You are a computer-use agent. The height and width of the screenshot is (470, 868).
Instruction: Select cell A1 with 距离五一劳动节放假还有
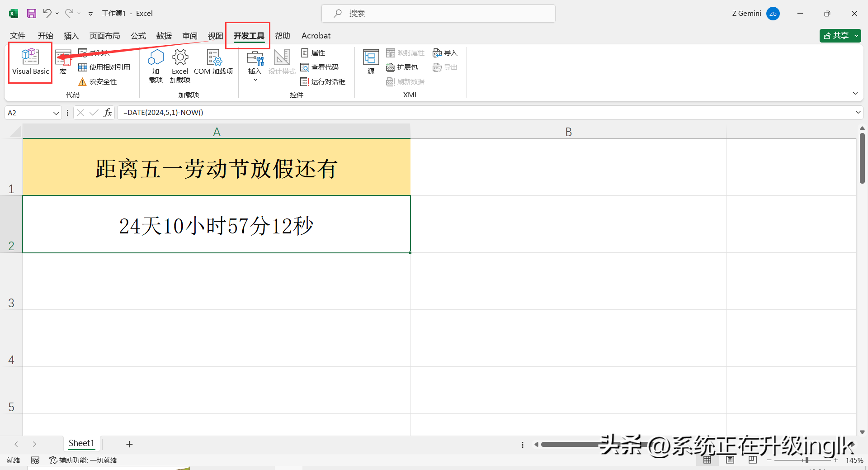217,167
